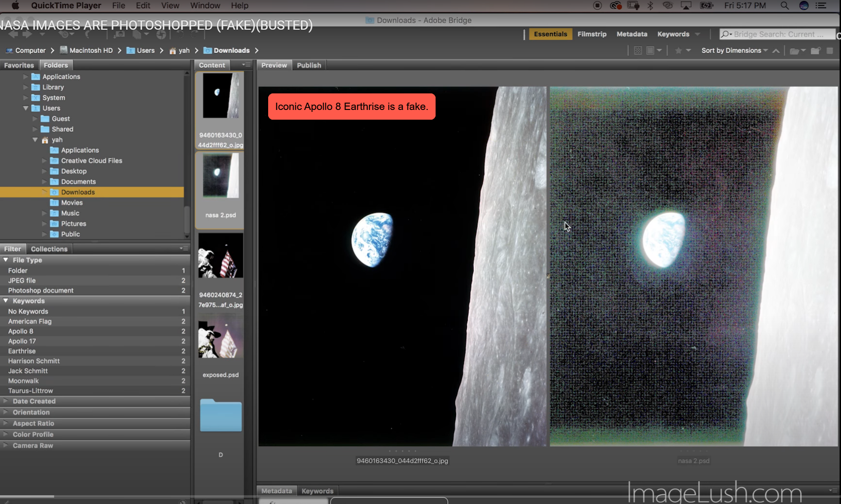
Task: Click the yah home icon in path bar
Action: coord(173,51)
